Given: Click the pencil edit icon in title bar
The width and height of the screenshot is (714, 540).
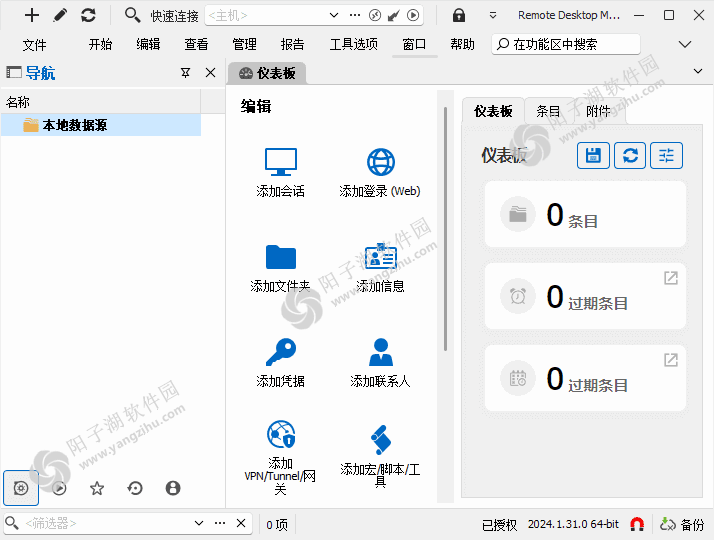Looking at the screenshot, I should [x=60, y=15].
